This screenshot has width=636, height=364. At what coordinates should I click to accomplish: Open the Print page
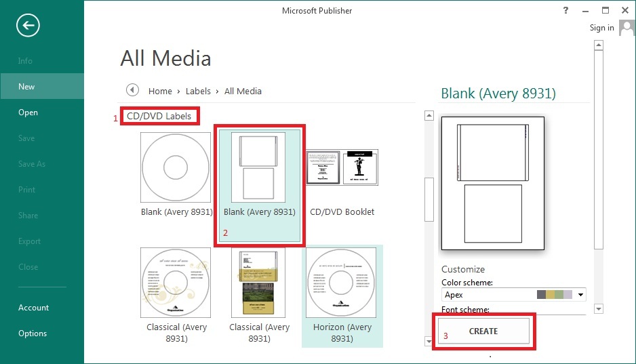click(x=26, y=190)
